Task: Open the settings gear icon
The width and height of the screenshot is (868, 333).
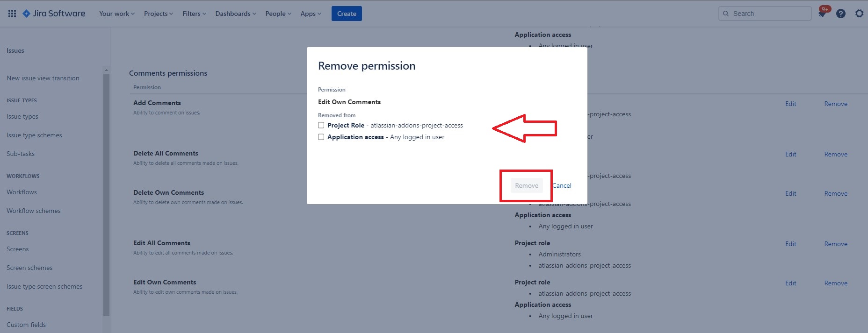Action: tap(859, 14)
